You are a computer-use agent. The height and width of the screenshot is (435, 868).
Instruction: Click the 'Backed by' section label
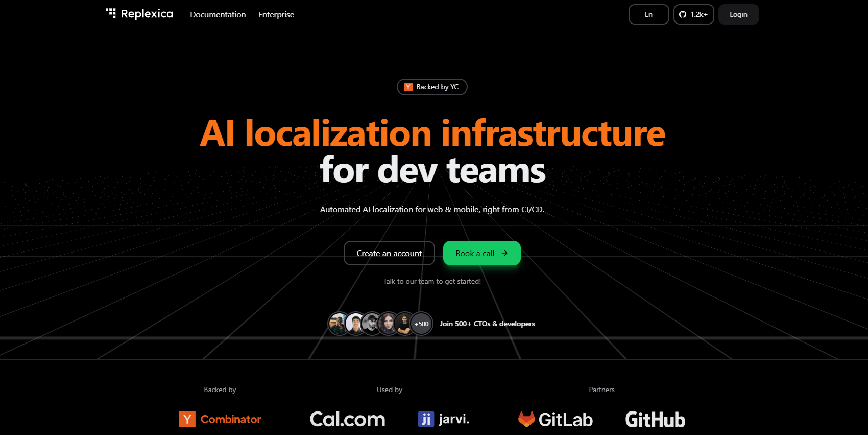tap(220, 390)
